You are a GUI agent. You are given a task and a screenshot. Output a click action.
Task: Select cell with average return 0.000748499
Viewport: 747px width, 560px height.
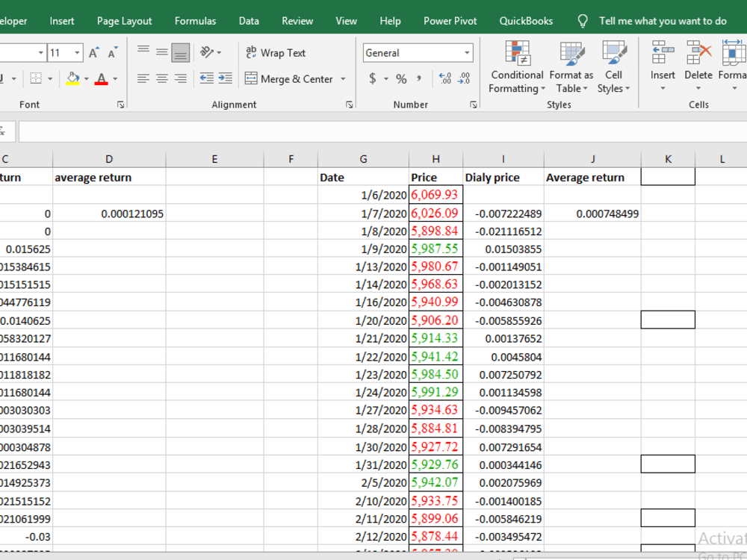pos(592,214)
